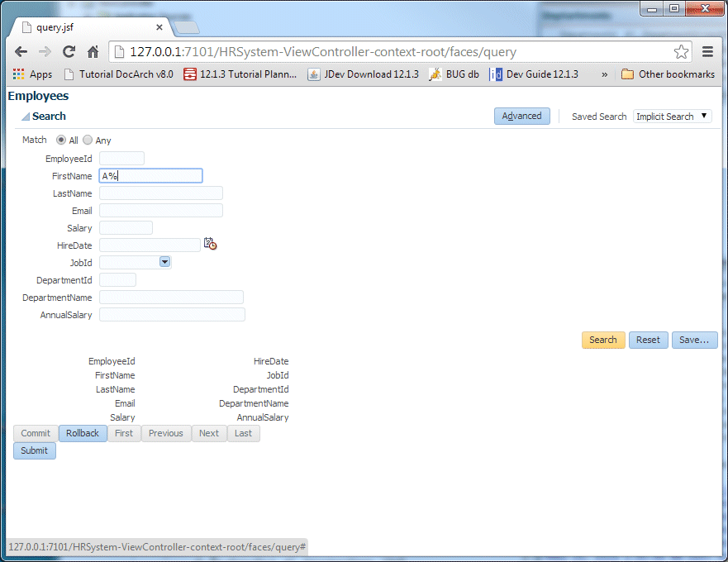Open the JDev Download 12.1.3 bookmark
Image resolution: width=728 pixels, height=562 pixels.
coord(363,74)
